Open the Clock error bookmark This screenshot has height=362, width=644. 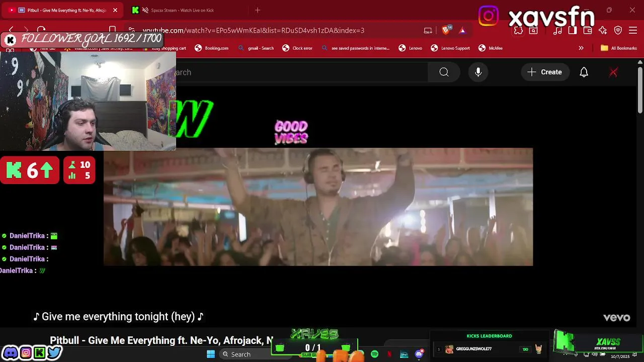(x=297, y=48)
